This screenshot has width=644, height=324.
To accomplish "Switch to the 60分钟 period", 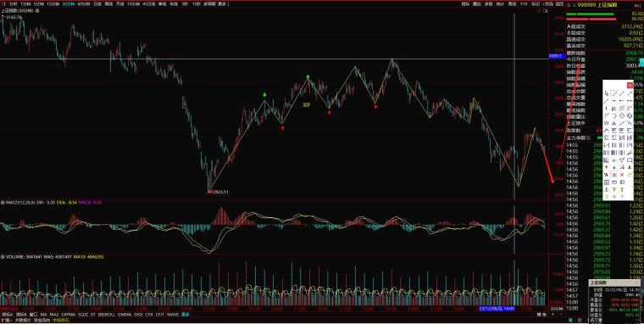I will tap(84, 3).
